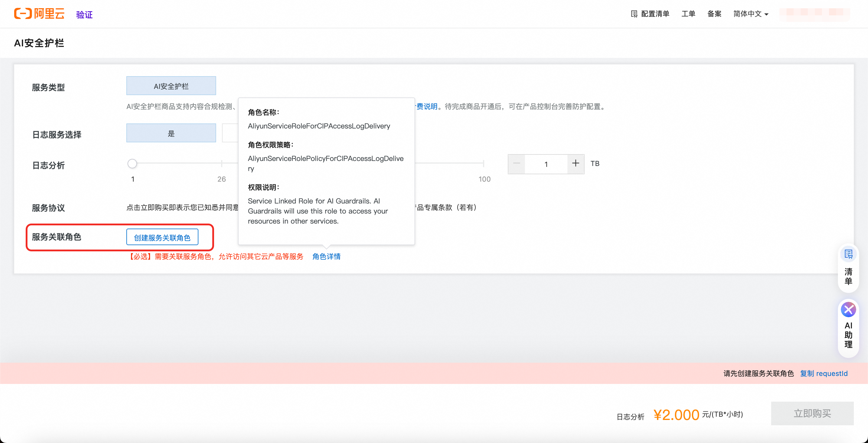This screenshot has width=868, height=443.
Task: Expand the 简体中文 language dropdown
Action: coord(750,14)
